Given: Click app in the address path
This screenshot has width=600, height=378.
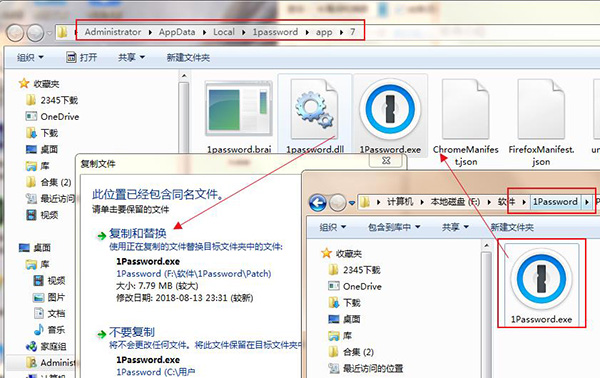Looking at the screenshot, I should pos(324,32).
